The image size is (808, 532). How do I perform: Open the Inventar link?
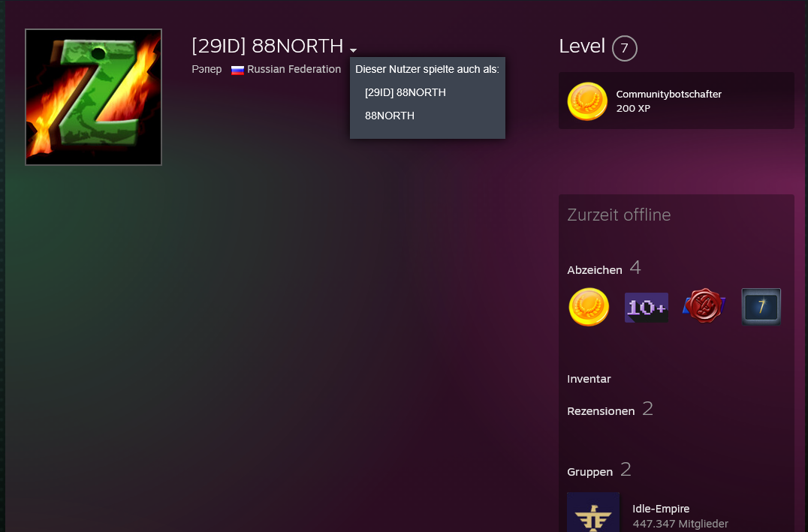(589, 379)
